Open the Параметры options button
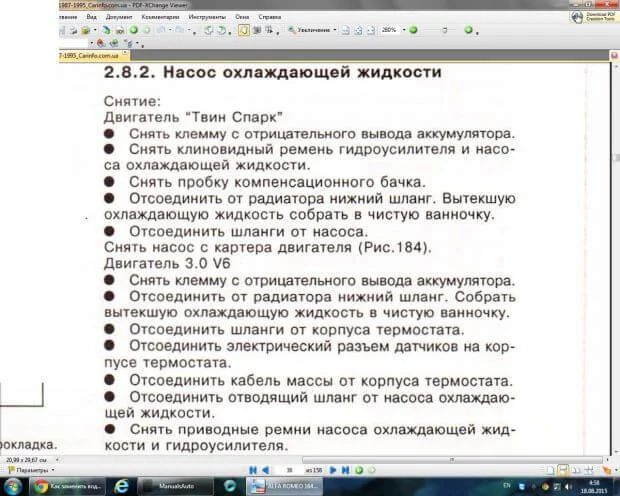The image size is (620, 496). (32, 470)
